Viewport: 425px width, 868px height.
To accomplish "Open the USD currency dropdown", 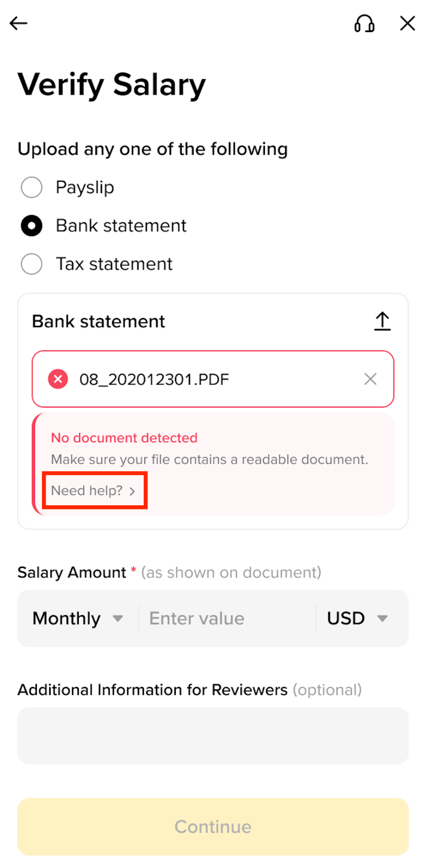I will [x=358, y=618].
